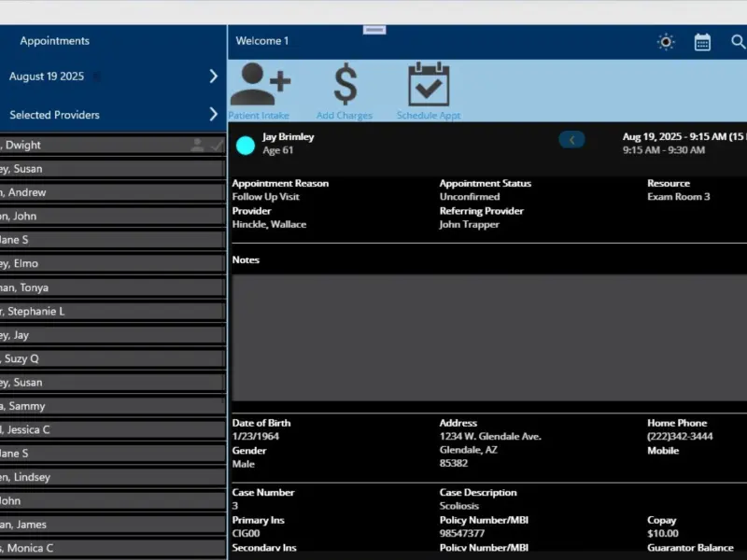
Task: Open the calendar icon in the top bar
Action: (x=702, y=42)
